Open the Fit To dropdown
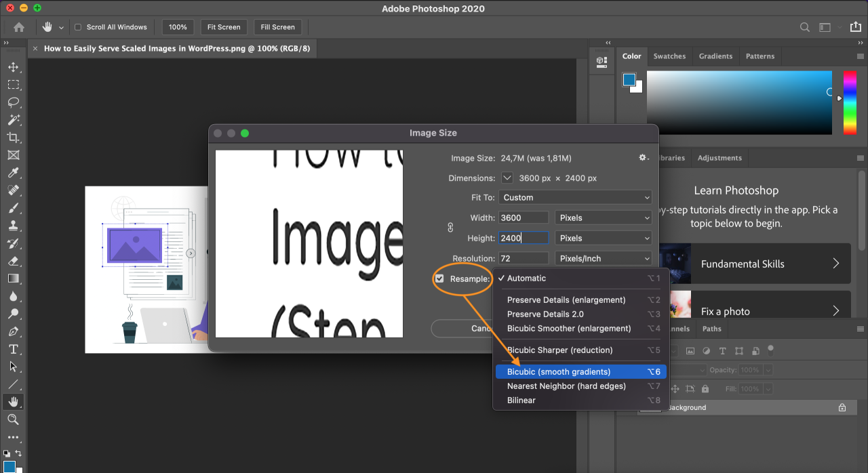 tap(575, 197)
